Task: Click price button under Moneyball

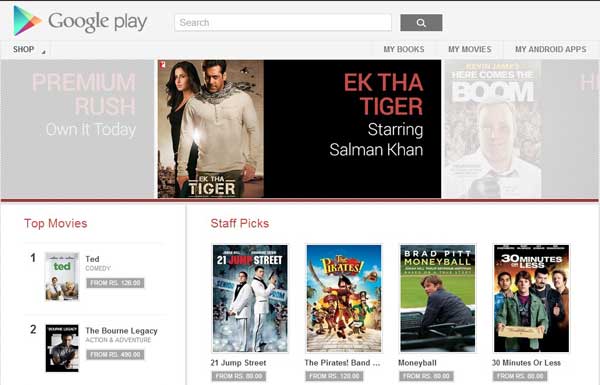Action: click(x=426, y=376)
